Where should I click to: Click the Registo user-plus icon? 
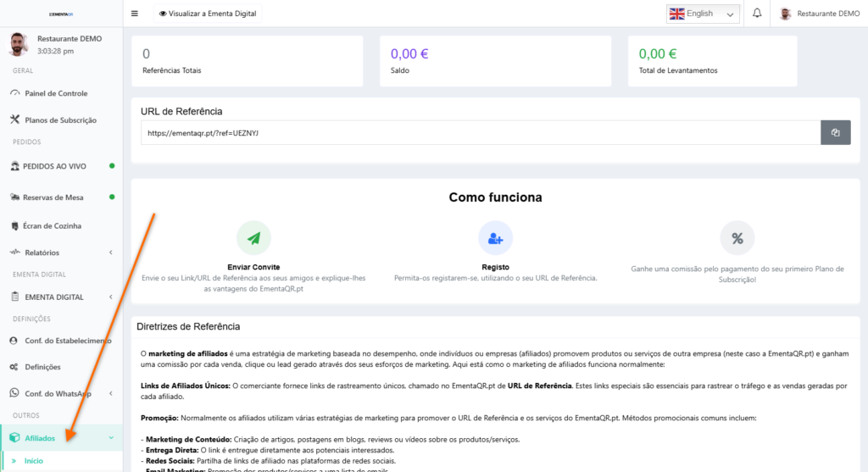[x=495, y=239]
